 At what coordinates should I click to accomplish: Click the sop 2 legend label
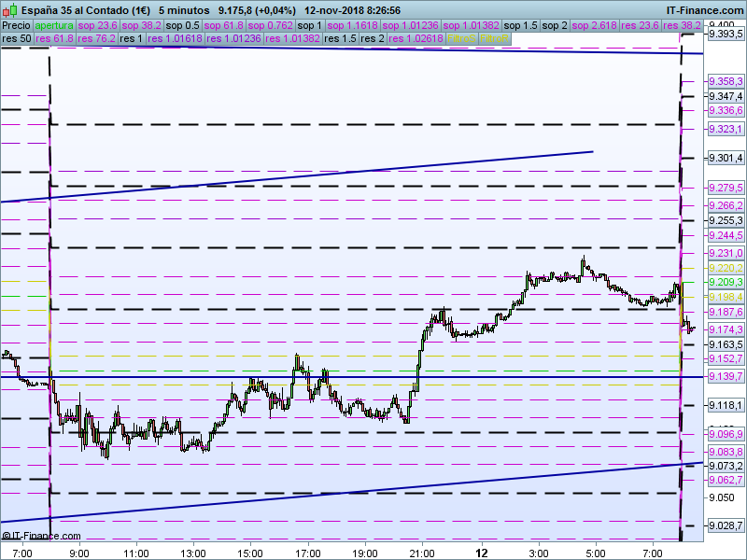coord(555,26)
